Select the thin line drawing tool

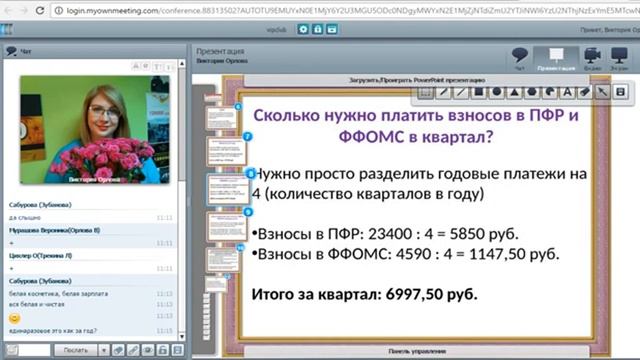tap(461, 92)
